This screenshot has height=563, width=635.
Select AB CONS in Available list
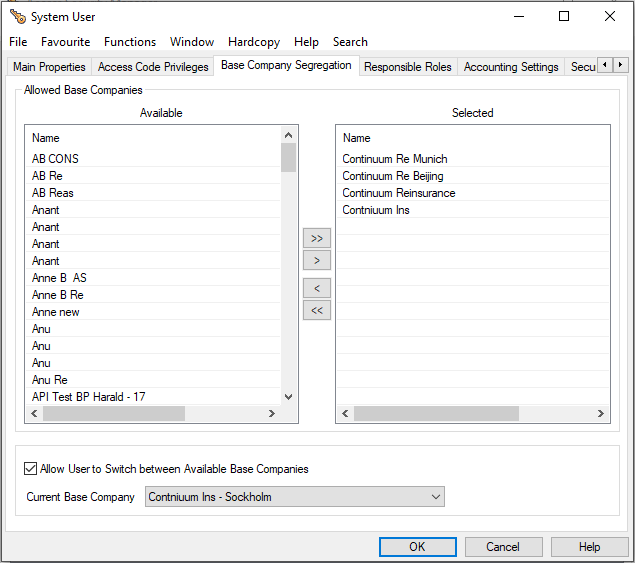(x=56, y=159)
